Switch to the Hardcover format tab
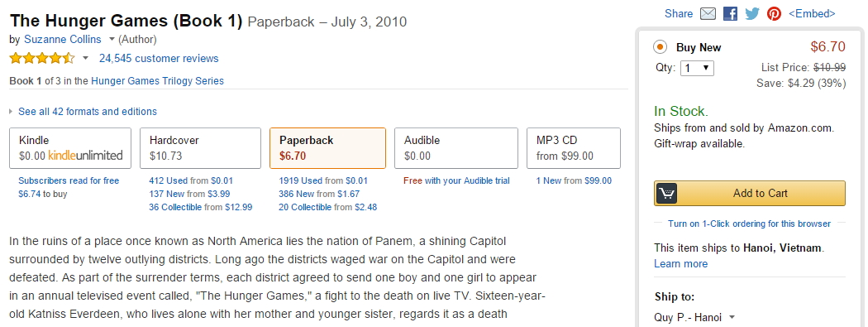Screen dimensions: 868x327 point(200,148)
